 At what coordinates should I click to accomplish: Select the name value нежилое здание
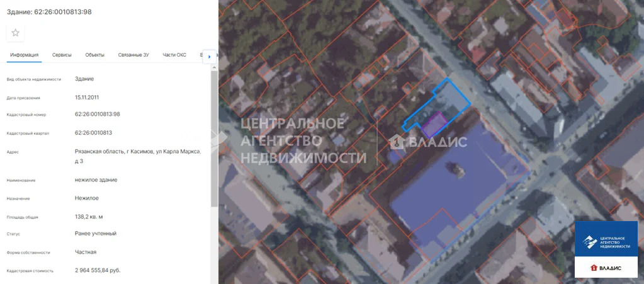pos(96,179)
